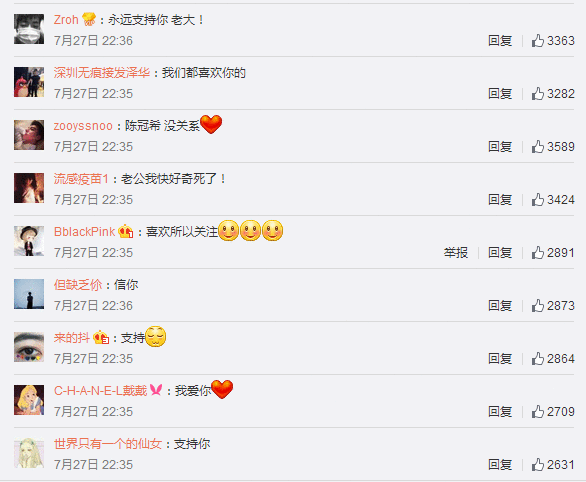Reply to 世界只有一个的仙女's comment
This screenshot has height=482, width=586.
click(500, 465)
